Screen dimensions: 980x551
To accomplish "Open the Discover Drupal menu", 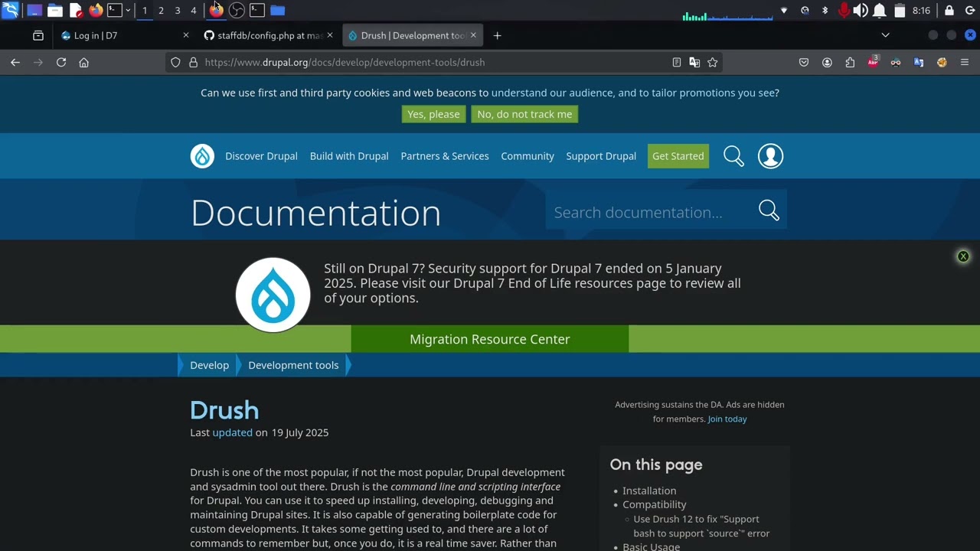I will coord(261,156).
